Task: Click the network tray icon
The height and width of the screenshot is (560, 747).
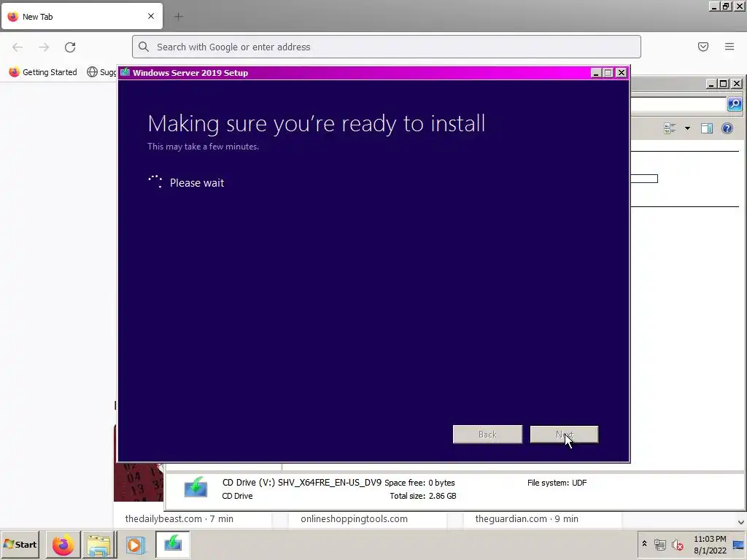Action: tap(659, 544)
